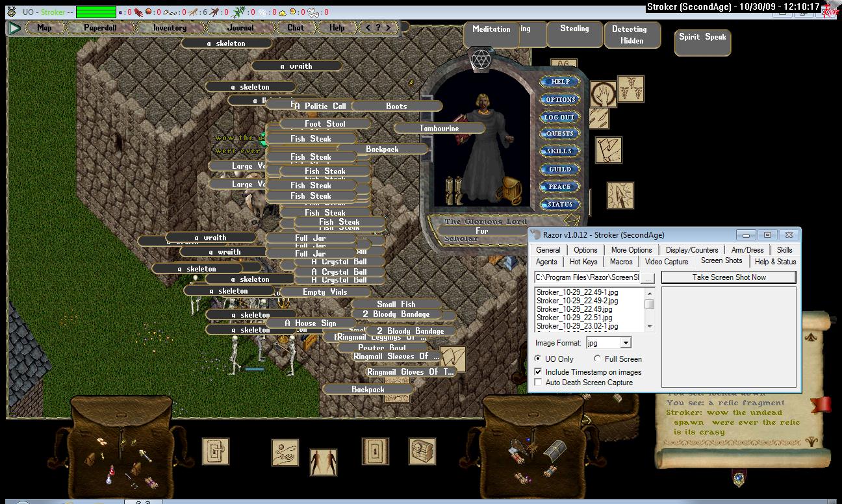
Task: Click the treasure chest spell icon
Action: point(422,451)
